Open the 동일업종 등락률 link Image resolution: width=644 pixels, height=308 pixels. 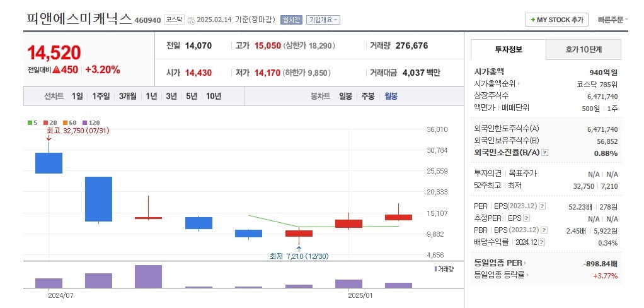pyautogui.click(x=502, y=275)
